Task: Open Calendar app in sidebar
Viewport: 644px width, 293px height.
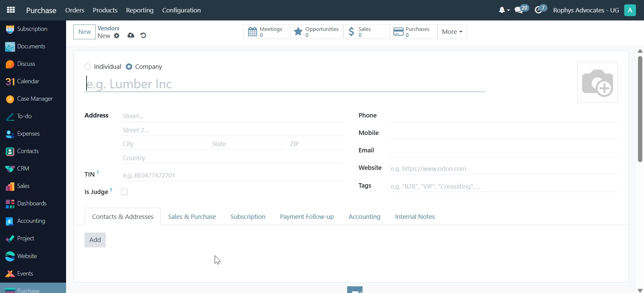Action: 33,81
